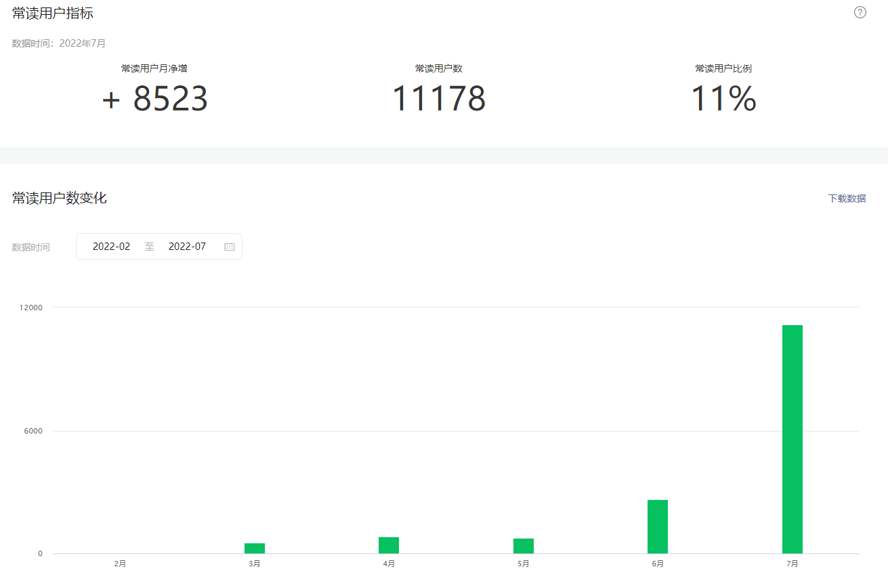Viewport: 888px width, 588px height.
Task: Click the 常读用户数 metric label
Action: (x=439, y=68)
